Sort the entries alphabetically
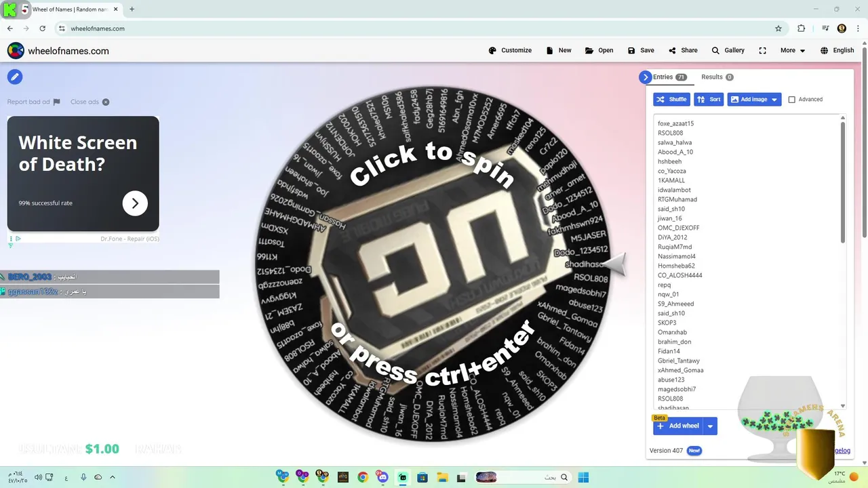The image size is (868, 488). pos(709,99)
